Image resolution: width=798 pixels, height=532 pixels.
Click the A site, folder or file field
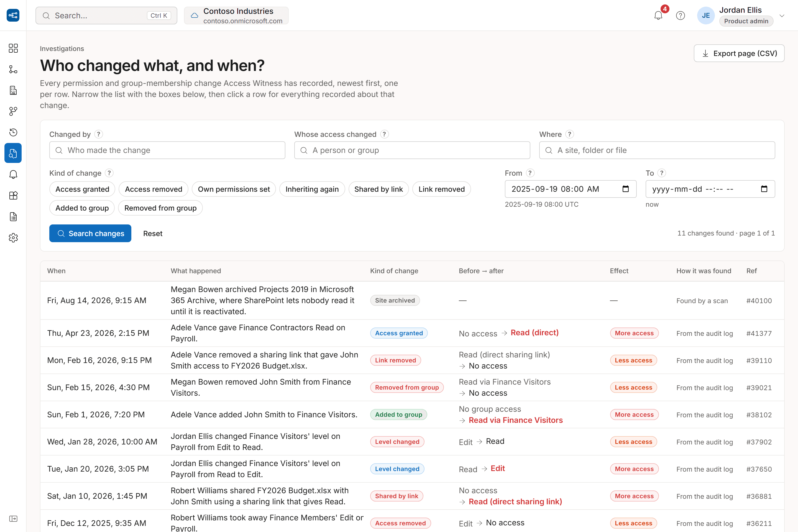click(x=657, y=150)
